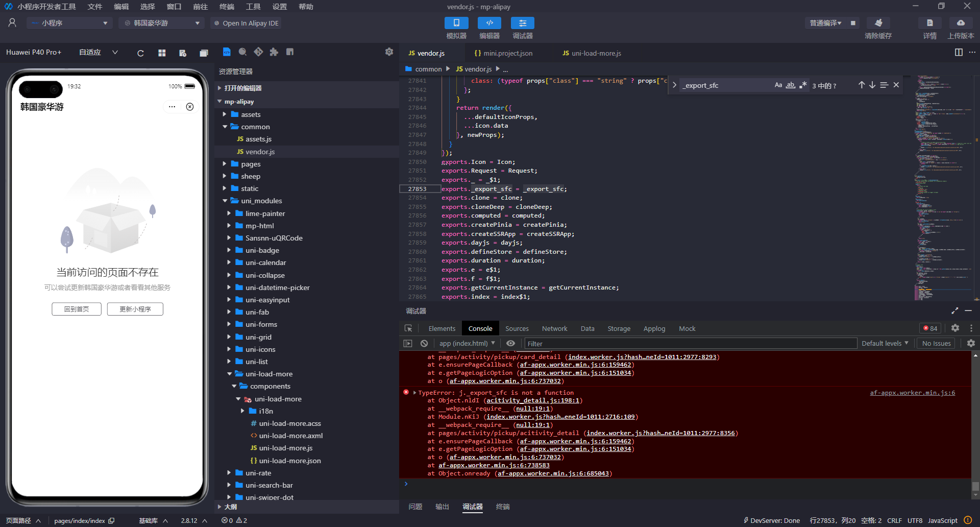Open app (index.html) context dropdown
Screen dimensions: 980x527
[467, 343]
